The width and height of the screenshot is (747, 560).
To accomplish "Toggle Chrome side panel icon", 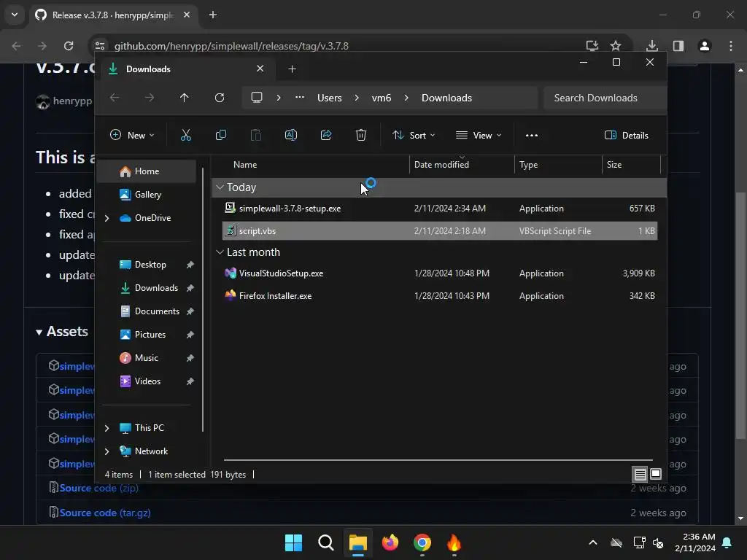I will [x=678, y=46].
